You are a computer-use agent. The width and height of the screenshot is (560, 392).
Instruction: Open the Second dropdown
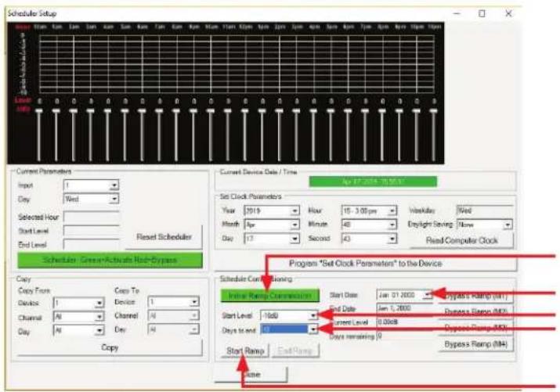click(369, 239)
